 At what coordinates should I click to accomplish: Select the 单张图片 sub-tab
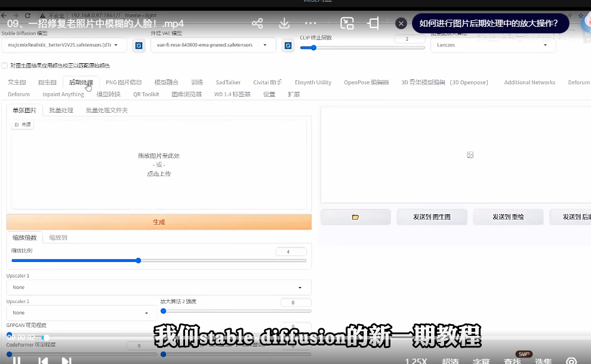pos(24,110)
